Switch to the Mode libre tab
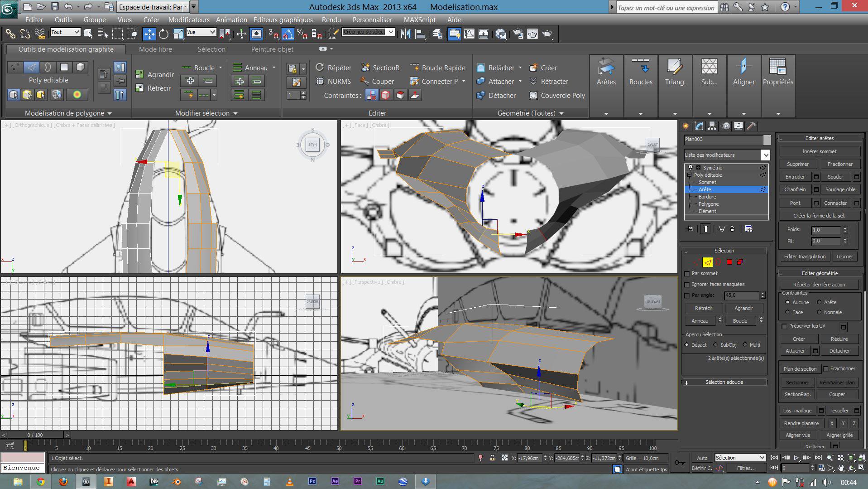868x489 pixels. pos(155,49)
